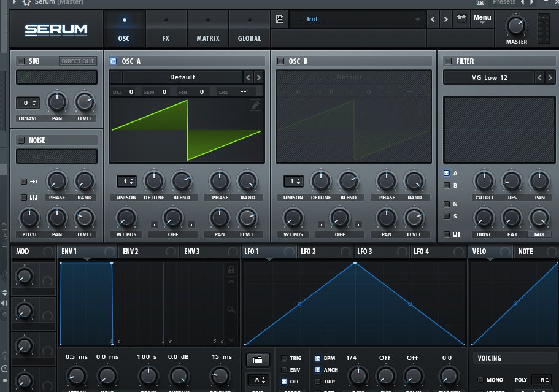The height and width of the screenshot is (392, 559).
Task: Change the POLY voice count stepper
Action: coord(542,380)
